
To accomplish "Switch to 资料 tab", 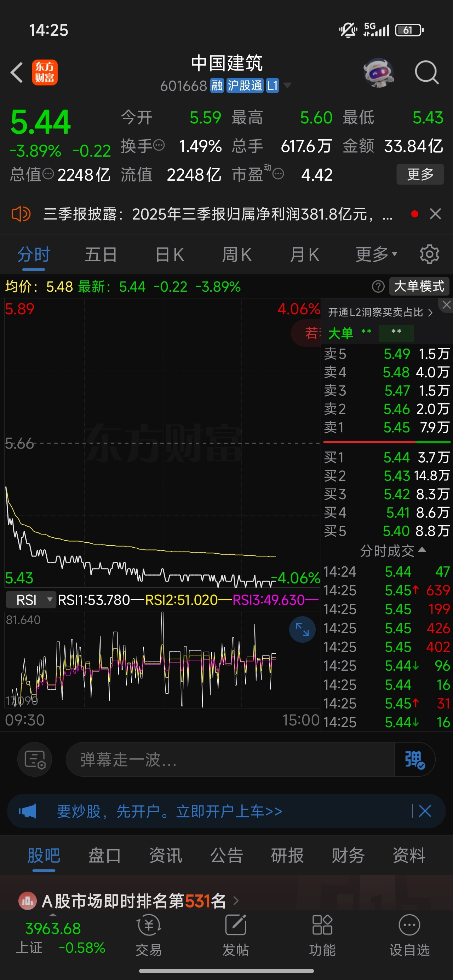I will point(409,856).
